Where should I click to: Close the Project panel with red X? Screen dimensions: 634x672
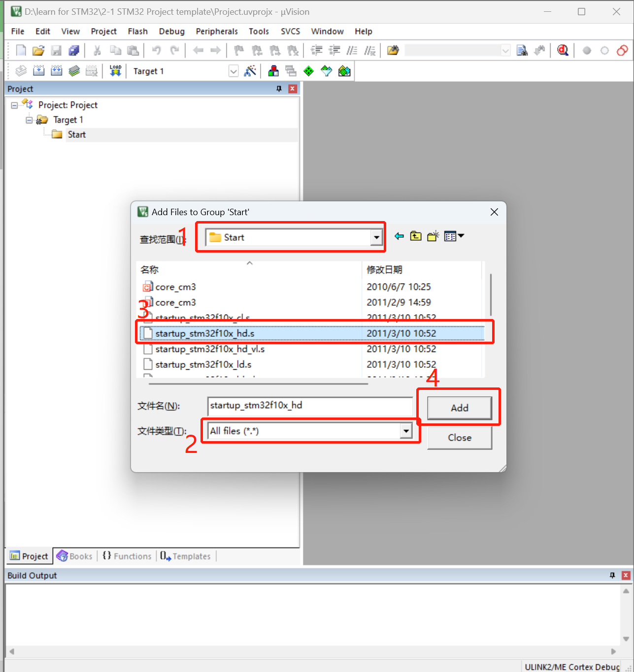tap(293, 89)
